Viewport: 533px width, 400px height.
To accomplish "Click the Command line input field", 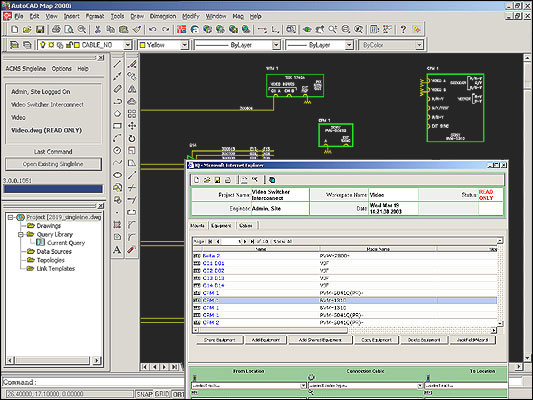I will tap(92, 382).
